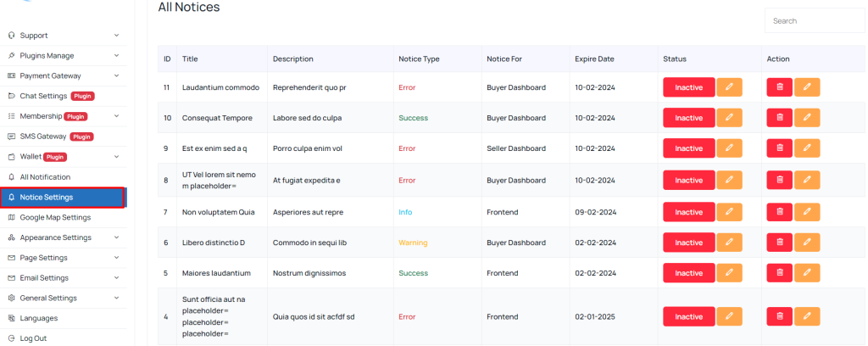The height and width of the screenshot is (346, 868).
Task: Log Out from the sidebar
Action: 63,338
